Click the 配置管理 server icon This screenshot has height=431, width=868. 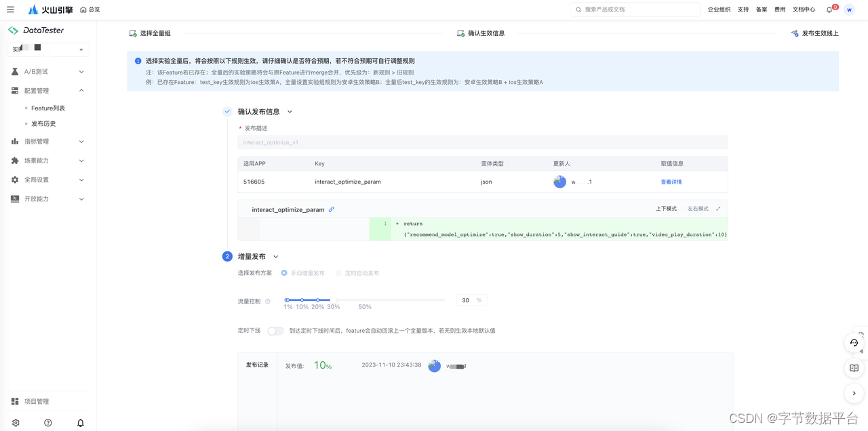(x=15, y=90)
